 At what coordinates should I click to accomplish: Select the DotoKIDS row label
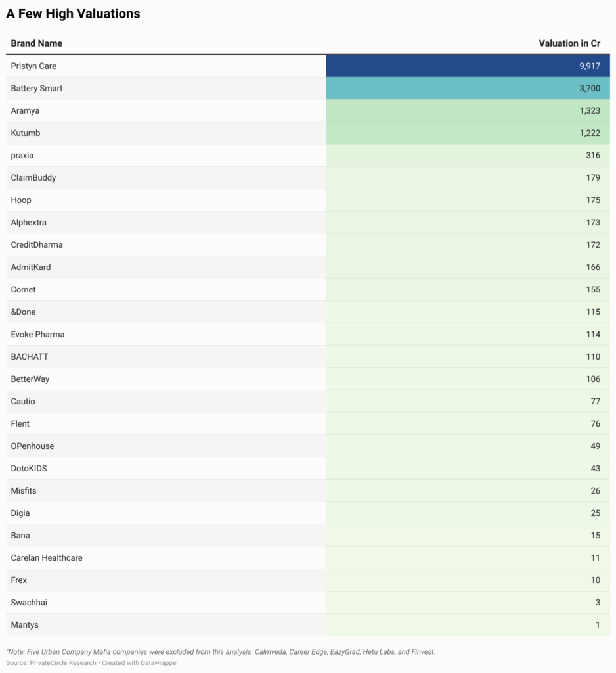coord(29,468)
